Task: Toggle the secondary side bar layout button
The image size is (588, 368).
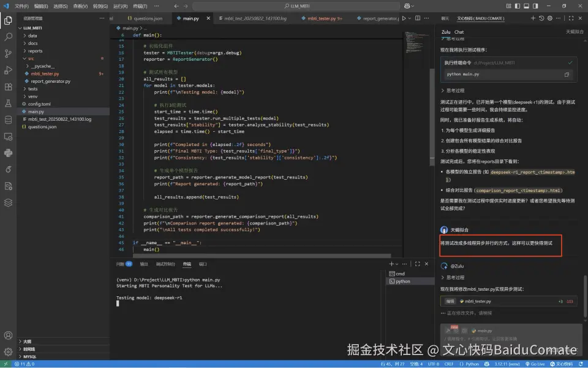Action: pos(534,6)
